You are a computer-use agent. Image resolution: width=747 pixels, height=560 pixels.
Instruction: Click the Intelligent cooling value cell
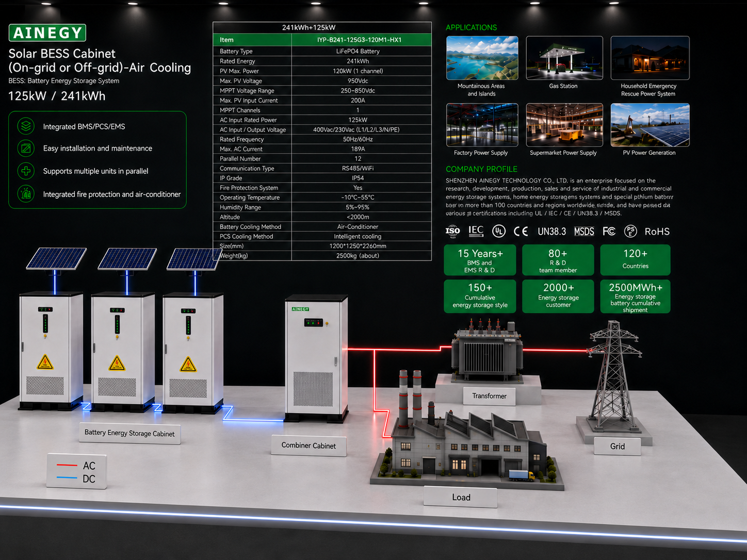pos(358,236)
